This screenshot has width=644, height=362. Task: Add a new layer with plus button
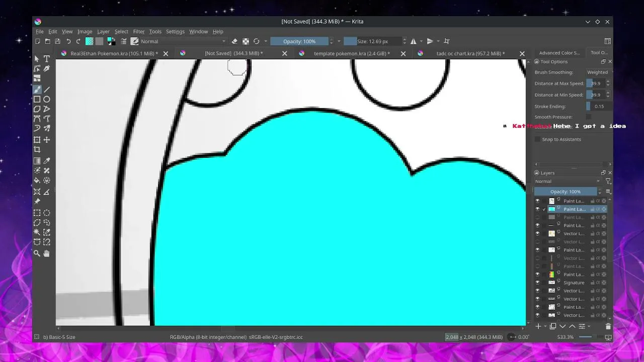538,326
